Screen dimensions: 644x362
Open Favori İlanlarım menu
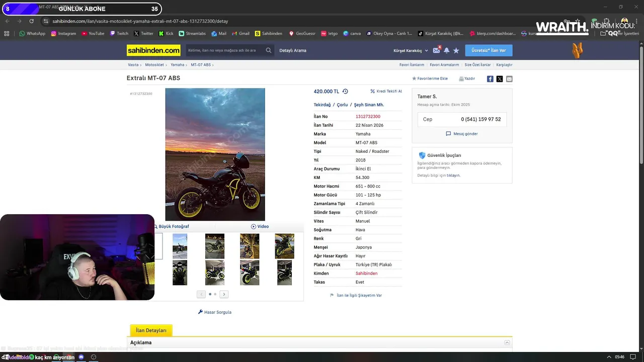click(412, 65)
